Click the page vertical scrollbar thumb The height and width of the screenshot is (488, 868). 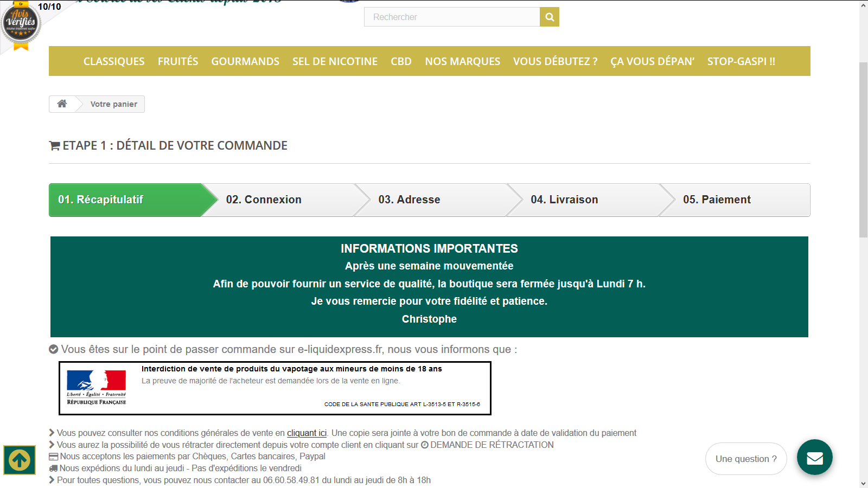coord(863,150)
